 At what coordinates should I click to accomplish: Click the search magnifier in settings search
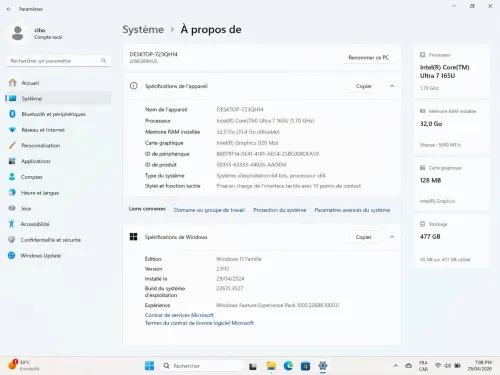tap(103, 60)
